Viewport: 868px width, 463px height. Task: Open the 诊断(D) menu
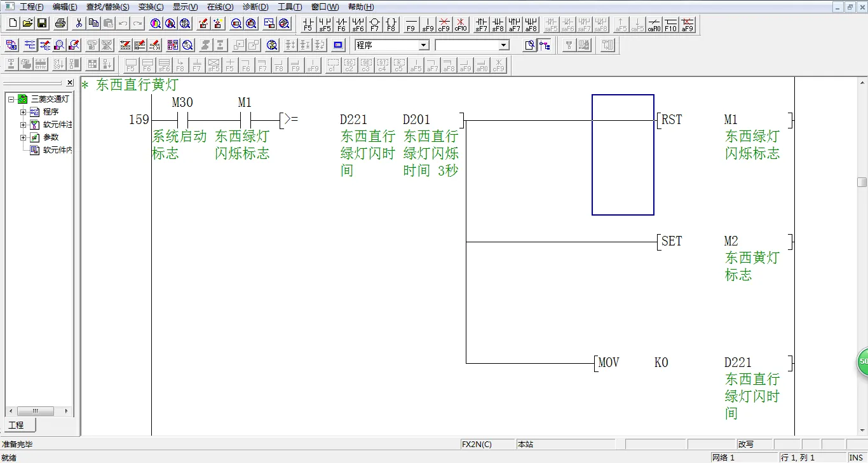255,7
